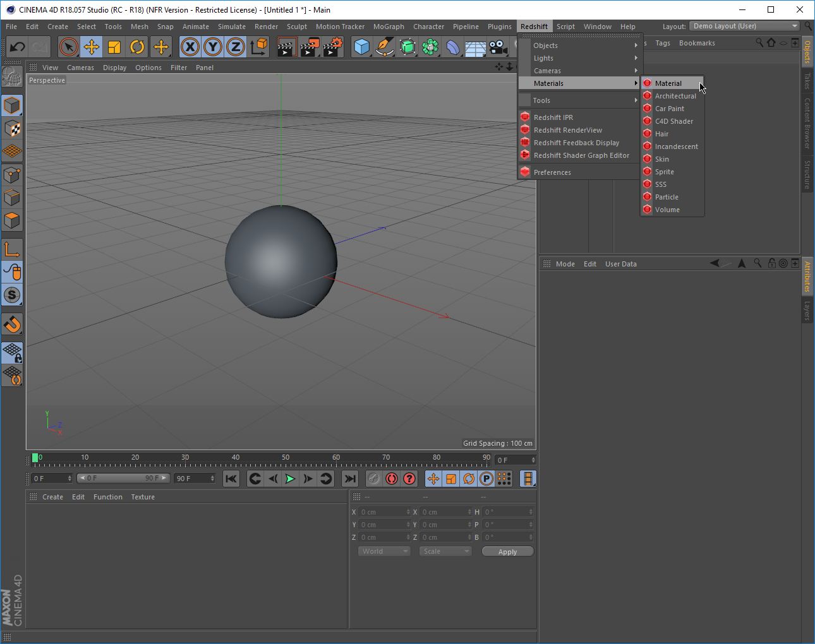Image resolution: width=815 pixels, height=644 pixels.
Task: Click Render View clapperboard icon
Action: (286, 47)
